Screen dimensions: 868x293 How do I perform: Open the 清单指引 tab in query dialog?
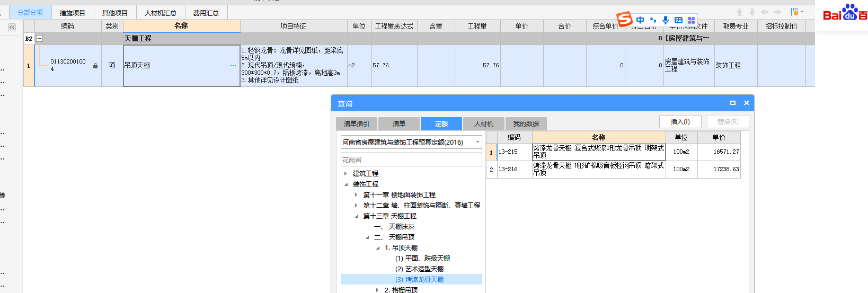357,123
